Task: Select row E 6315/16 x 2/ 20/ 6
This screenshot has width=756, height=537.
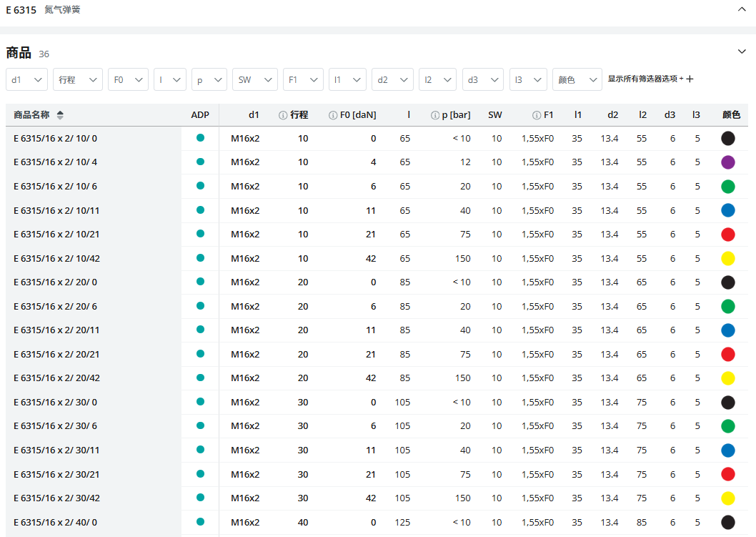Action: pos(377,306)
